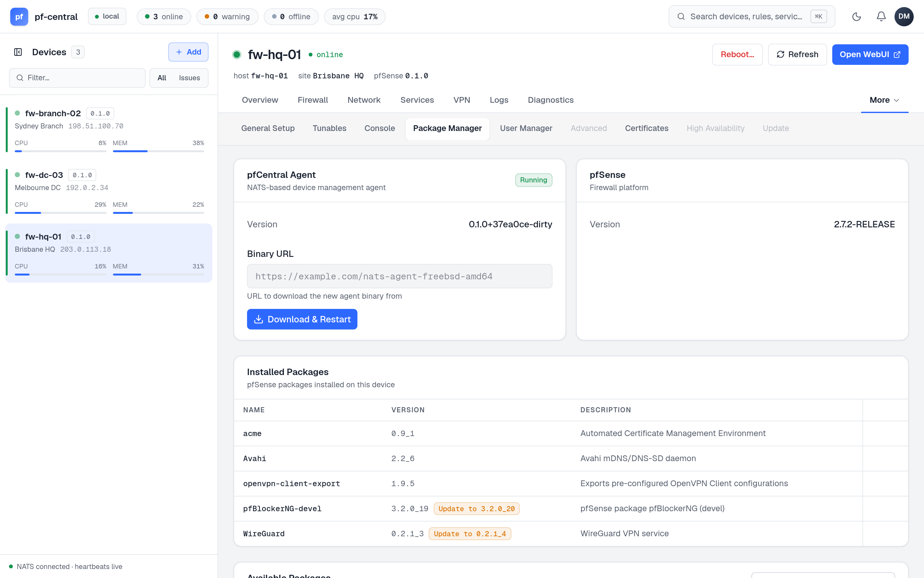Open notifications bell
Image resolution: width=924 pixels, height=578 pixels.
(881, 16)
